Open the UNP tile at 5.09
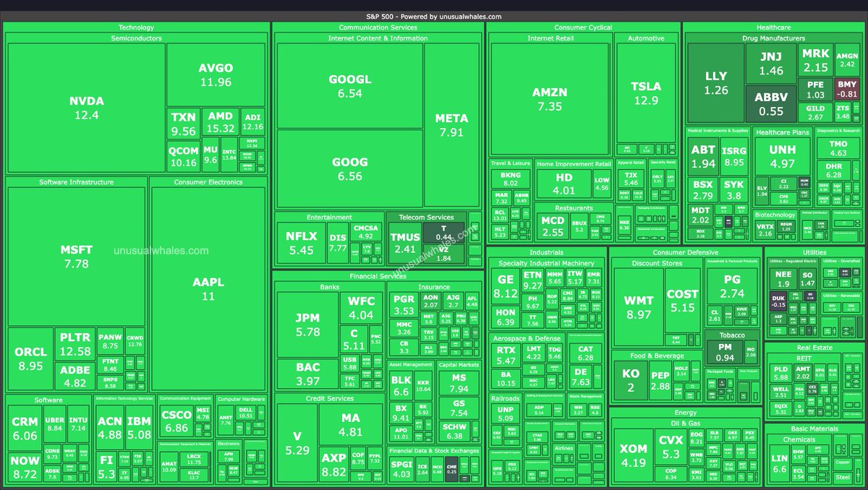Image resolution: width=868 pixels, height=490 pixels. [x=506, y=413]
